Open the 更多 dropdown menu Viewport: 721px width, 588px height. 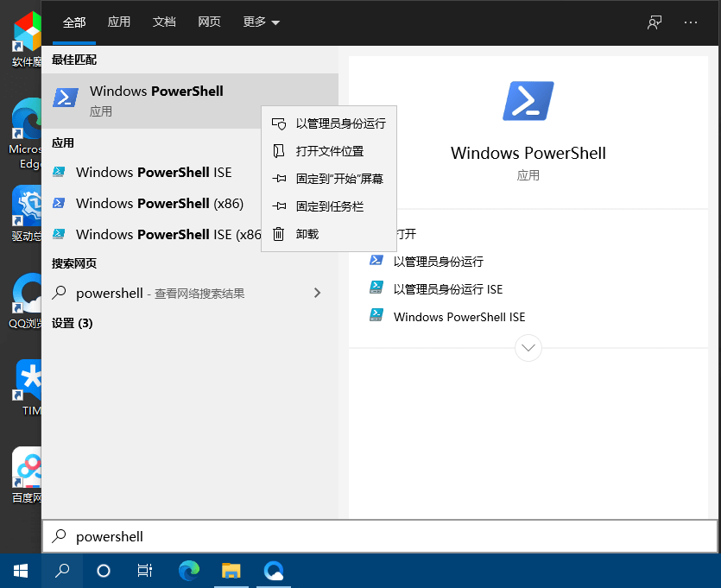point(255,22)
